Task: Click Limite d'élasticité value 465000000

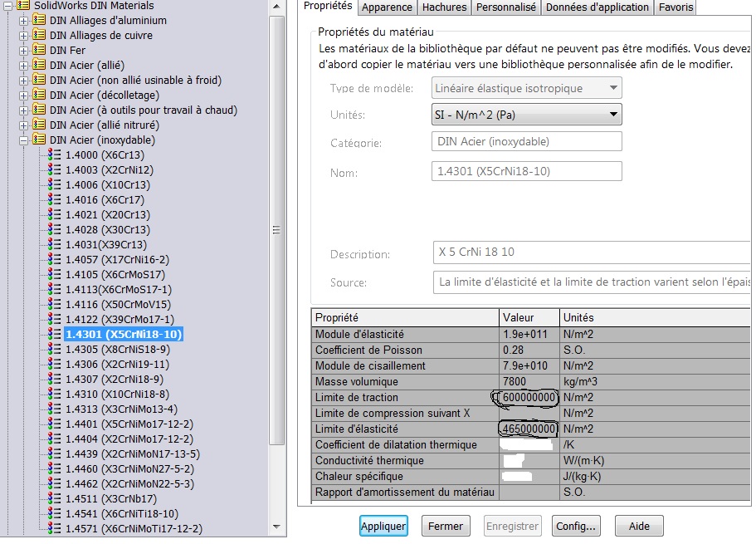Action: tap(529, 429)
